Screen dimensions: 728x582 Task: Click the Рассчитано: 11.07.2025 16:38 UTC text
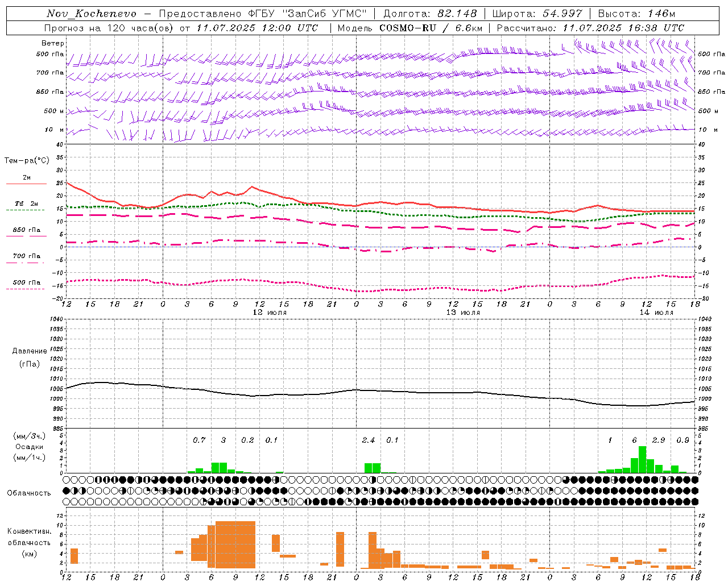pos(590,28)
